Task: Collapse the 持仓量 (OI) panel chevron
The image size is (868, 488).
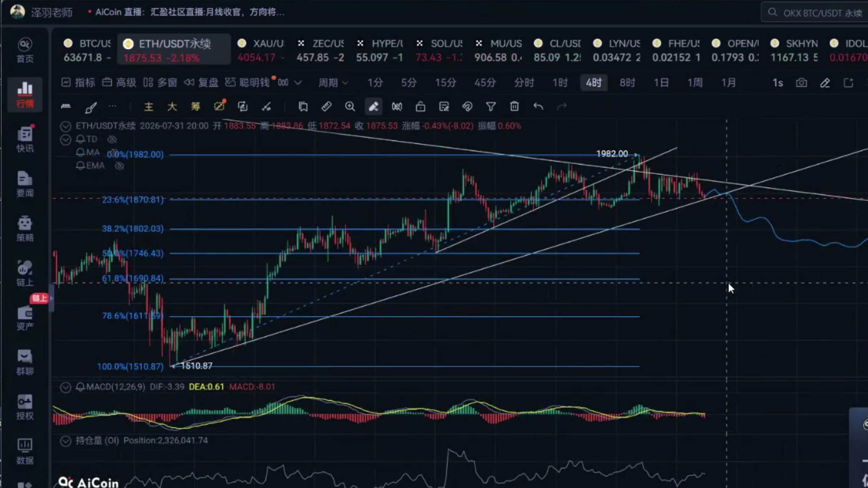Action: tap(65, 441)
